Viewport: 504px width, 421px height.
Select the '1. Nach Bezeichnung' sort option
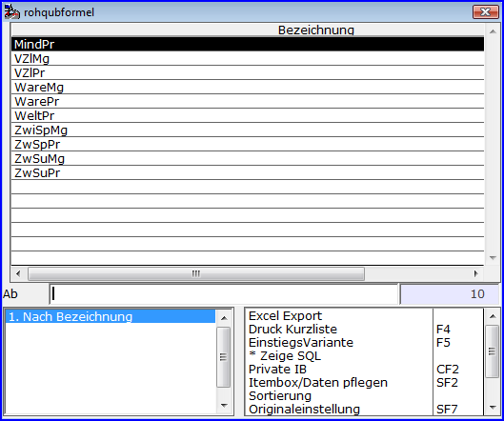(111, 316)
